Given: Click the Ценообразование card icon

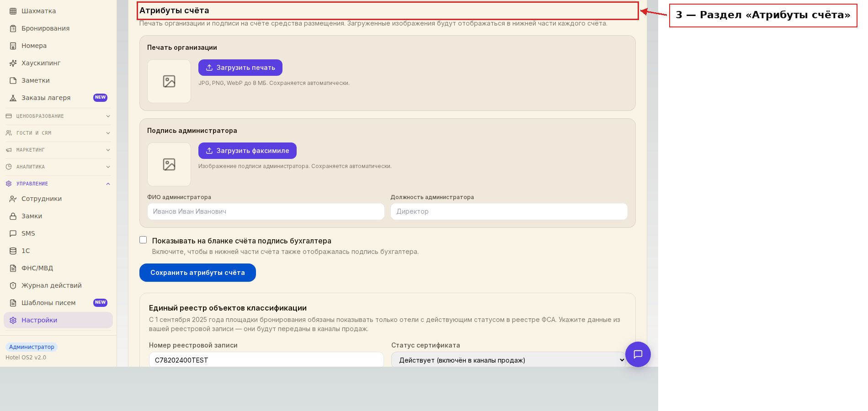Looking at the screenshot, I should click(x=9, y=116).
